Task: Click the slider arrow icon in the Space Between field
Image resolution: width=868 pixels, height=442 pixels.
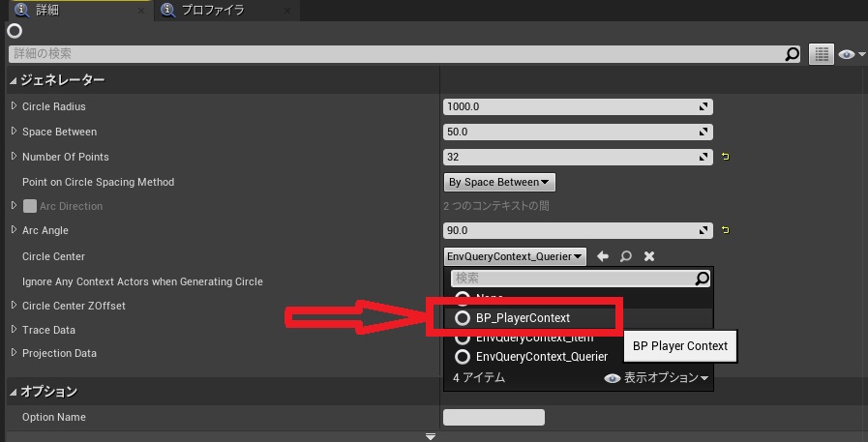Action: tap(703, 133)
